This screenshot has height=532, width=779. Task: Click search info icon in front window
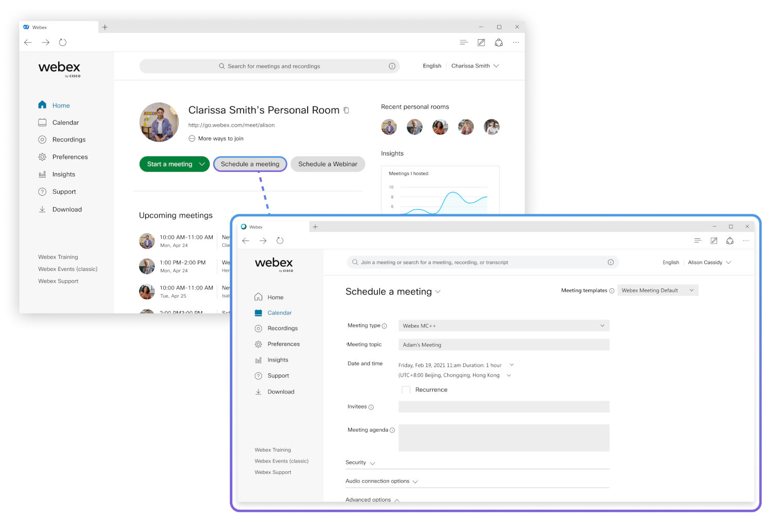(611, 263)
